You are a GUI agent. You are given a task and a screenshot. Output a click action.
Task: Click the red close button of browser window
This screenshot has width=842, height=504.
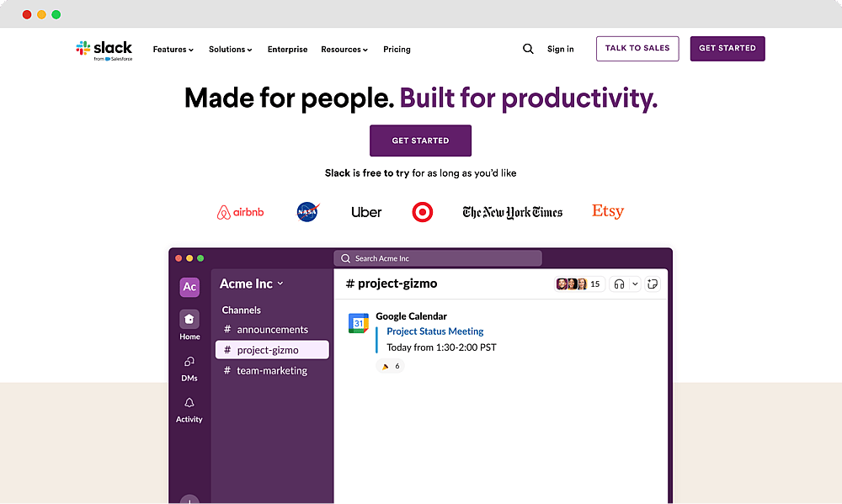tap(27, 14)
